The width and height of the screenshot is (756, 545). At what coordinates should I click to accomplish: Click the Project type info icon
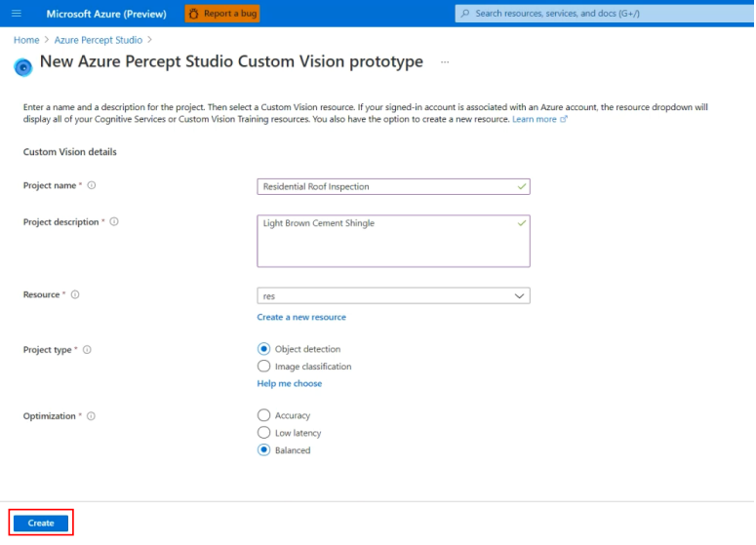(87, 350)
